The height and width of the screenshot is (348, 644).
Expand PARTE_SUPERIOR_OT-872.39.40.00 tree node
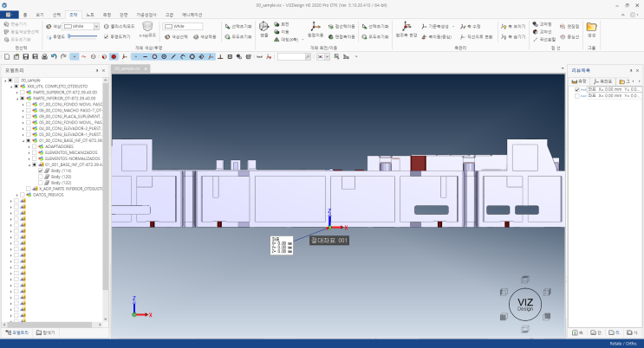point(16,93)
